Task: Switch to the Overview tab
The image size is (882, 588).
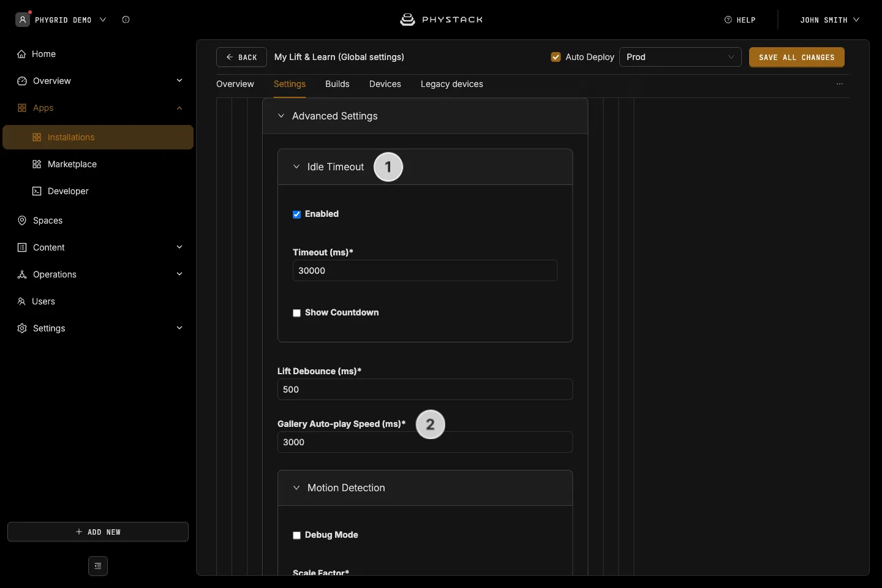Action: click(235, 84)
